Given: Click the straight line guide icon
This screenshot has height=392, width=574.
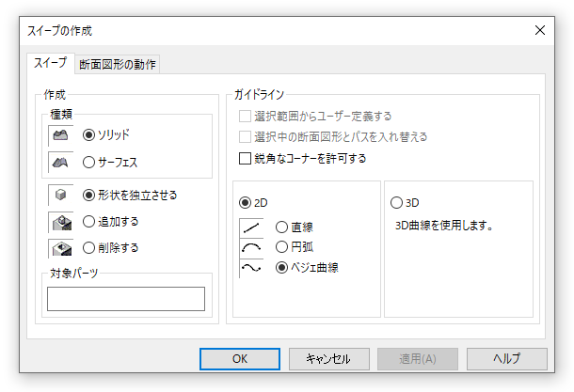Looking at the screenshot, I should 251,228.
